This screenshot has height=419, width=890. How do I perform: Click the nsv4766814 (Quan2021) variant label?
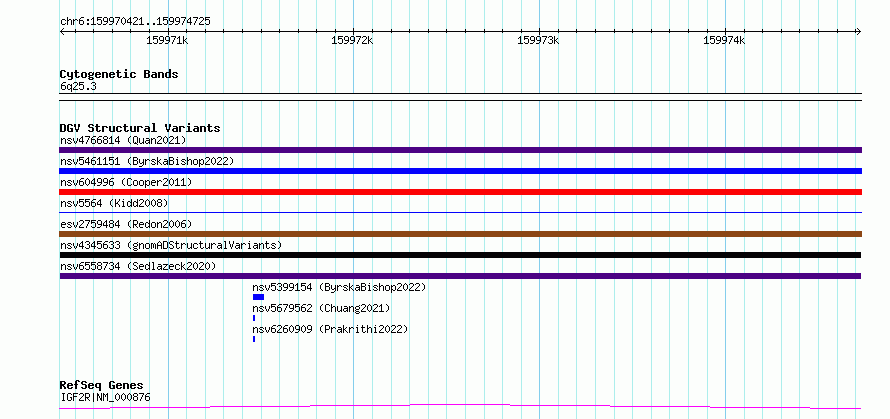click(123, 140)
